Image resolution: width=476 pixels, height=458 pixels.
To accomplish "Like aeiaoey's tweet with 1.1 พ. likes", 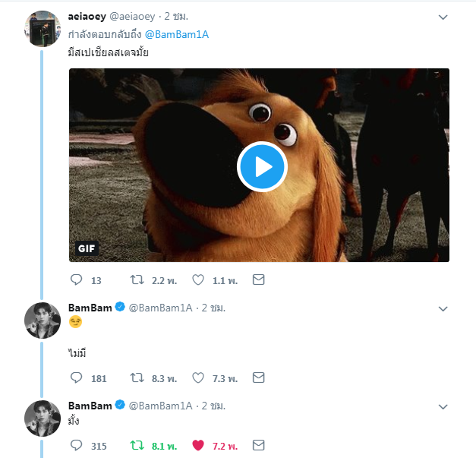I will (x=198, y=280).
